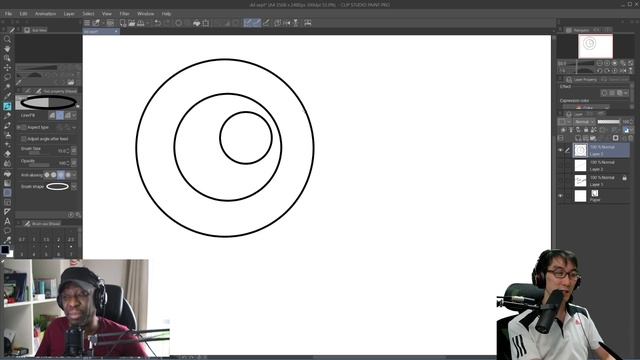The width and height of the screenshot is (640, 360).
Task: Toggle visibility of the top selected layer
Action: [x=560, y=150]
